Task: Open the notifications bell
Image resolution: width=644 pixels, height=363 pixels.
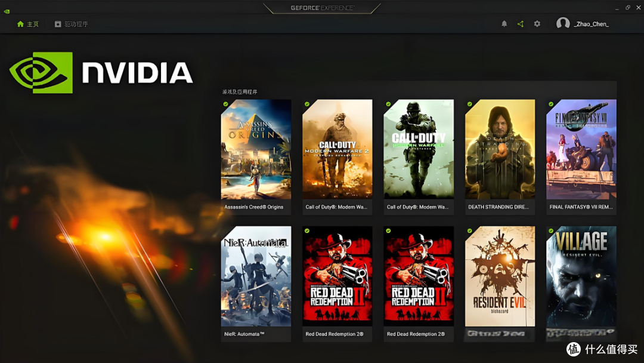Action: [x=504, y=24]
